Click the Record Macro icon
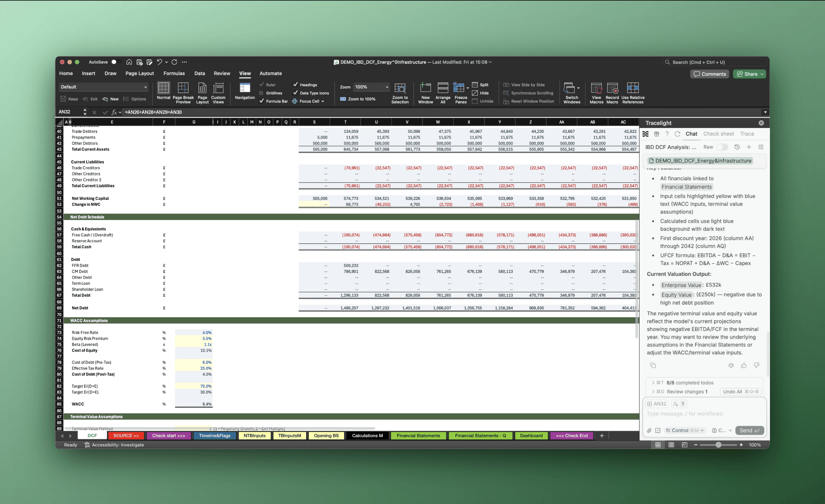The image size is (825, 504). [612, 88]
